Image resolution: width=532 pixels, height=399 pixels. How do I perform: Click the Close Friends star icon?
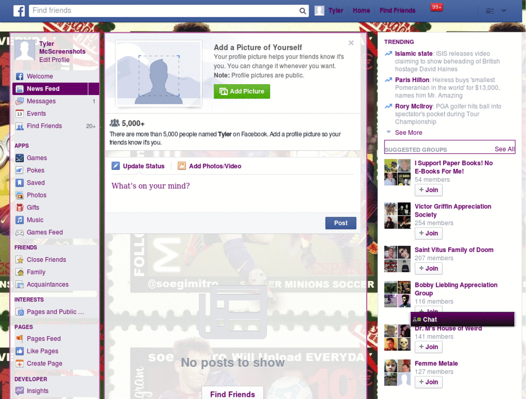[x=20, y=260]
